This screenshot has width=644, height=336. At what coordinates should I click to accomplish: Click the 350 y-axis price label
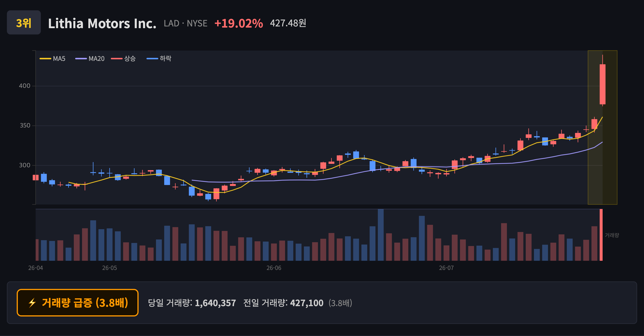pyautogui.click(x=25, y=126)
